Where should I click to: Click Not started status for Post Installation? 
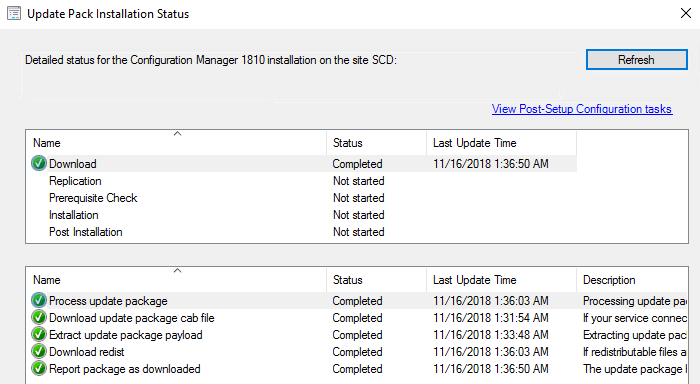[358, 232]
